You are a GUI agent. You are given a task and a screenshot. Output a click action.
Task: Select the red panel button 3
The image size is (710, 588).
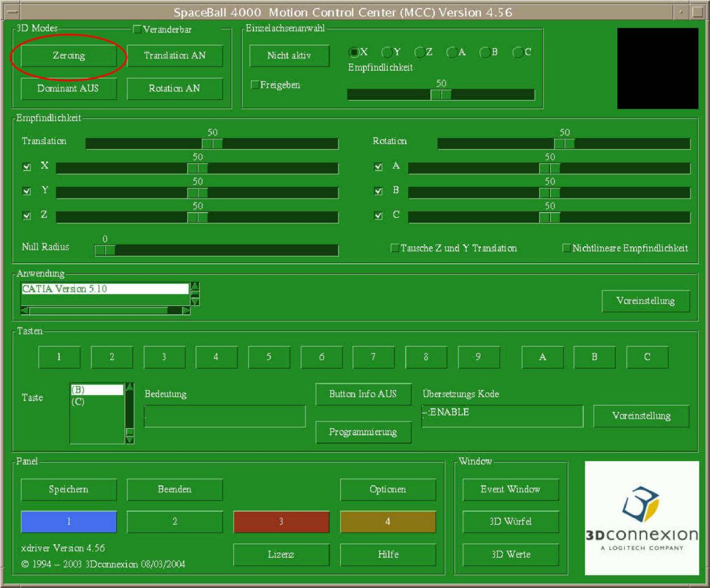(281, 522)
